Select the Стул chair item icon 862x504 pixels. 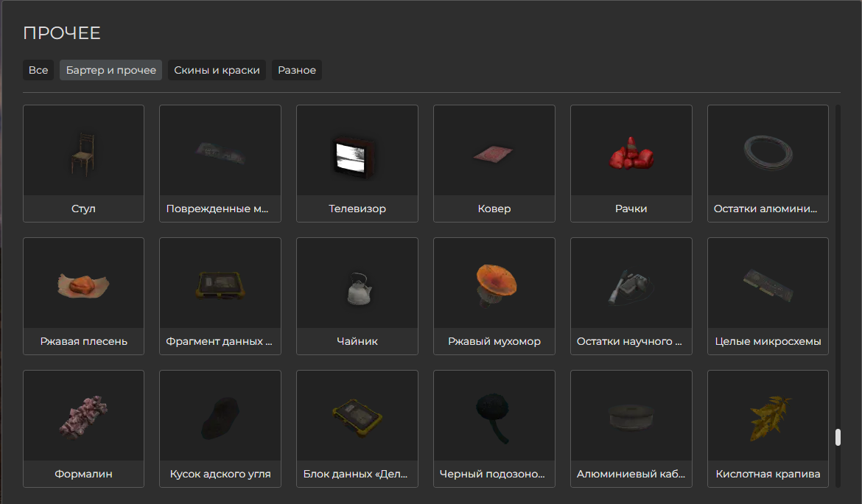[83, 154]
